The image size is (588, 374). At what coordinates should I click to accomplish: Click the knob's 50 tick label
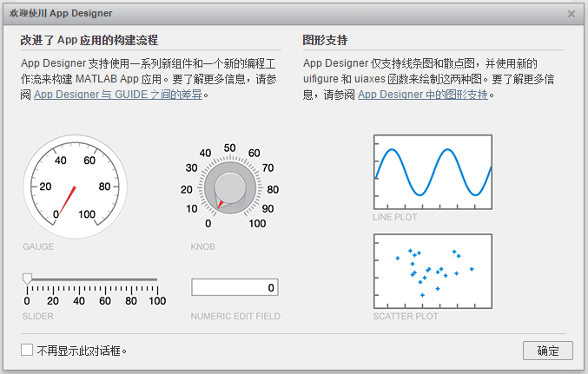pyautogui.click(x=230, y=148)
